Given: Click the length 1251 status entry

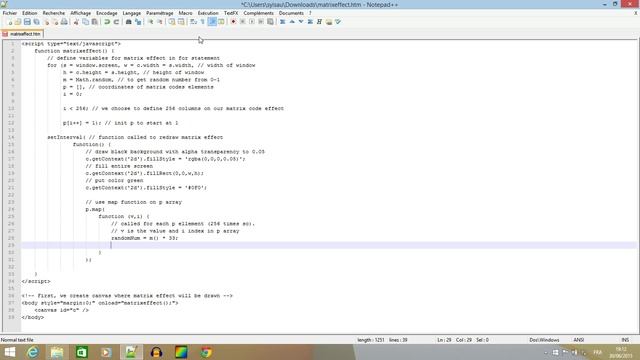Looking at the screenshot, I should point(371,340).
